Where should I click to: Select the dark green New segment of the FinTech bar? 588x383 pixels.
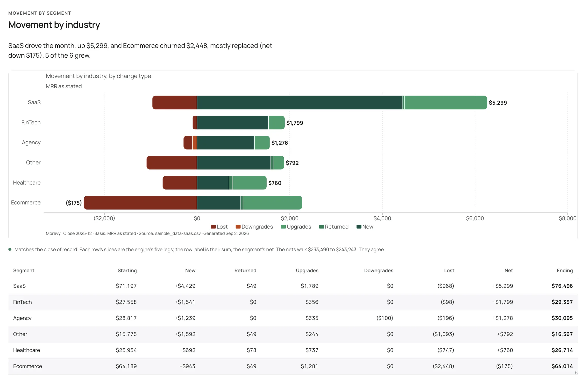(x=233, y=123)
